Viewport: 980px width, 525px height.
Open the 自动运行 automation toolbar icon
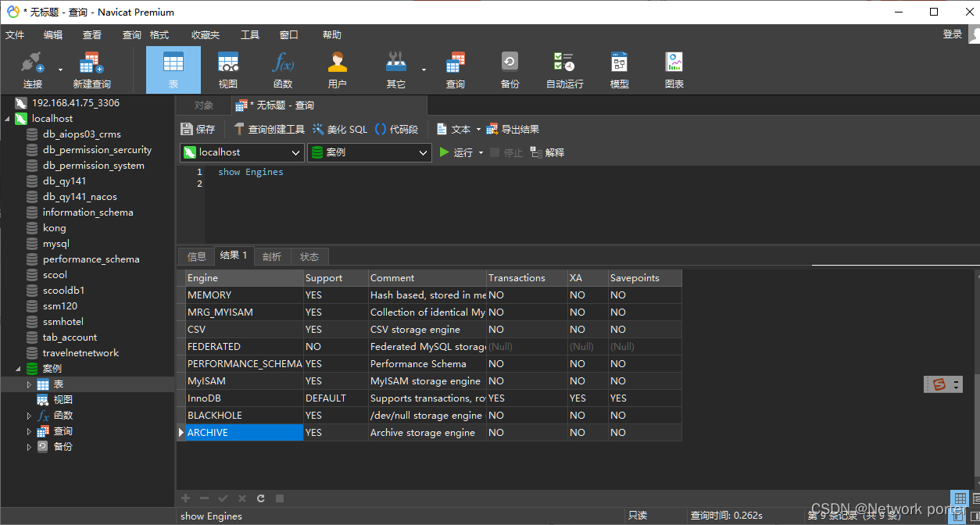[x=564, y=70]
